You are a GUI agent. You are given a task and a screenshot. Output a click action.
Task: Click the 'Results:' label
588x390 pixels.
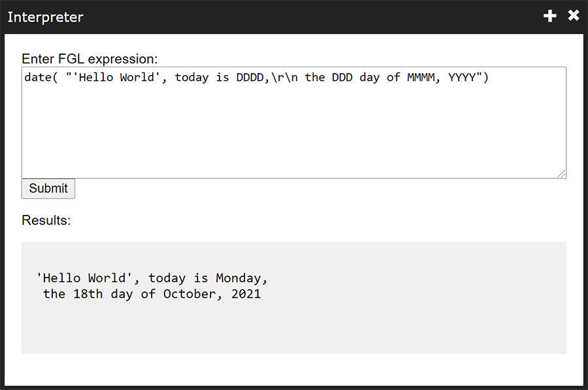click(46, 220)
